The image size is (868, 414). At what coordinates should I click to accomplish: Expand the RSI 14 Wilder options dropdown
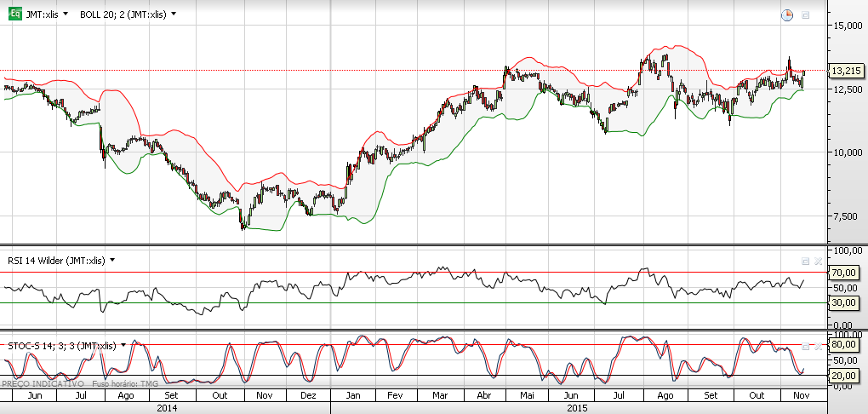pos(111,261)
